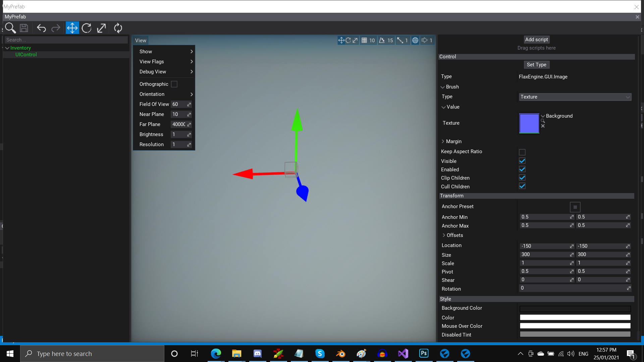Click the grid snap icon showing 10

[x=368, y=40]
